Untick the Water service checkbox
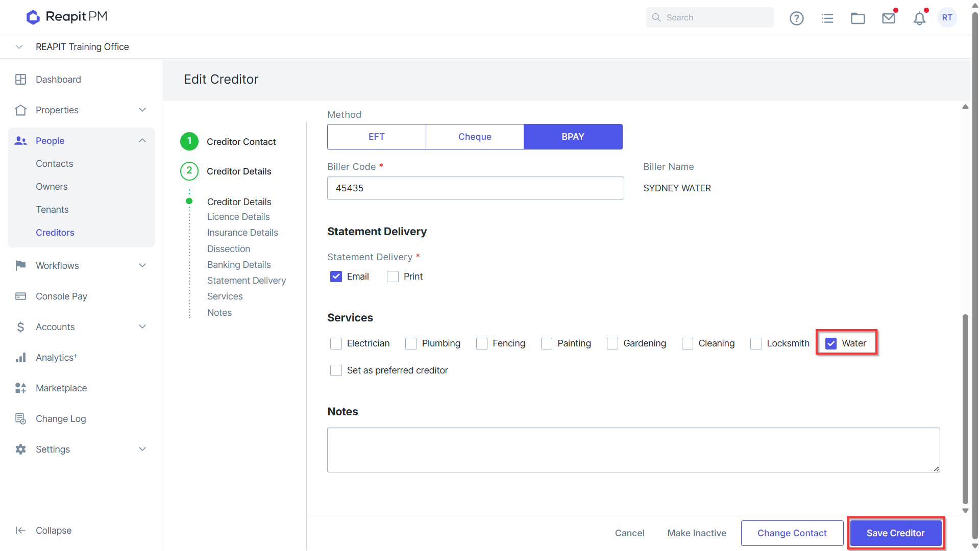Viewport: 980px width, 551px height. point(831,344)
